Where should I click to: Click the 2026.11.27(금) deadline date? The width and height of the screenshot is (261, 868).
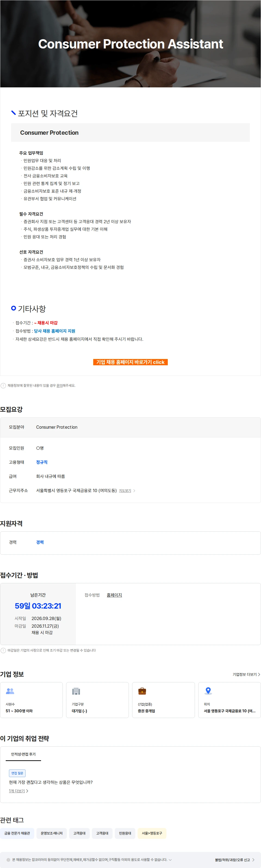tap(45, 626)
